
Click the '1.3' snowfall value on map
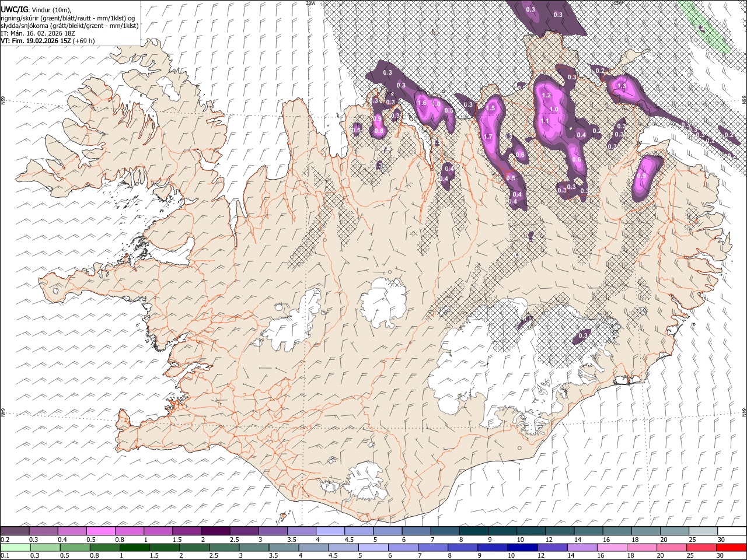click(621, 86)
